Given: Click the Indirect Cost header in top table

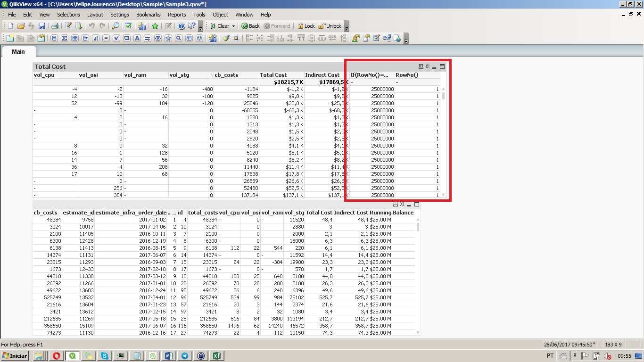Looking at the screenshot, I should [x=327, y=75].
